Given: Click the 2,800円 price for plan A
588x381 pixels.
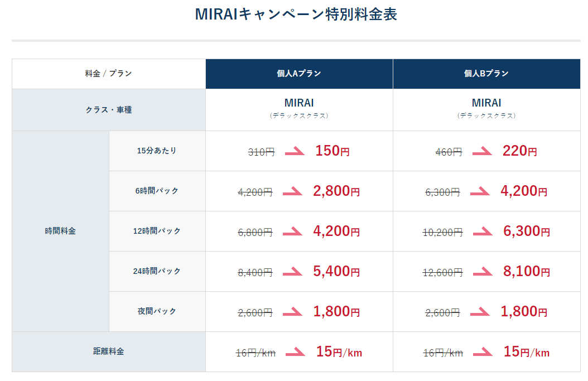Looking at the screenshot, I should pos(336,191).
